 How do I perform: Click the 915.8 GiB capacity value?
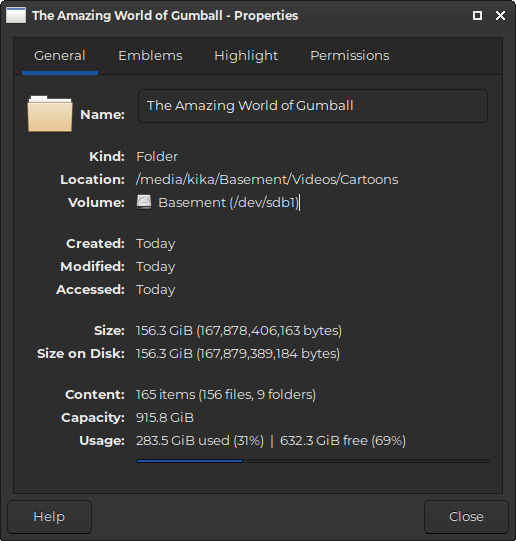pyautogui.click(x=165, y=417)
